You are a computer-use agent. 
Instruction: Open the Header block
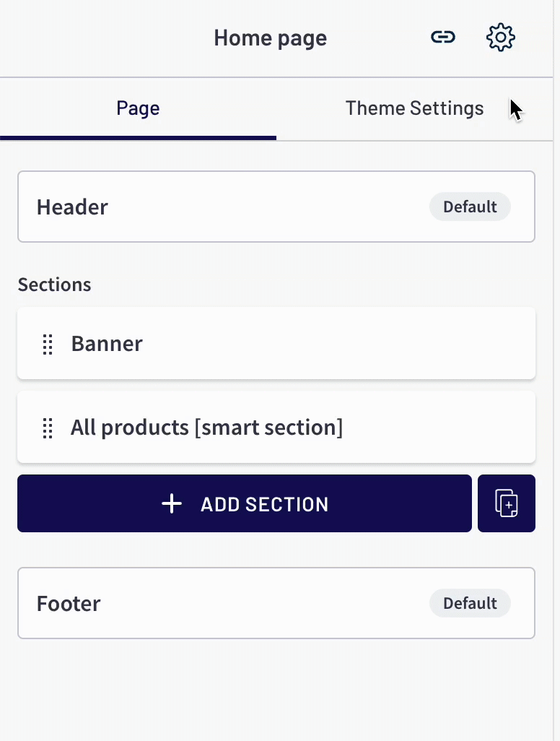(x=276, y=207)
